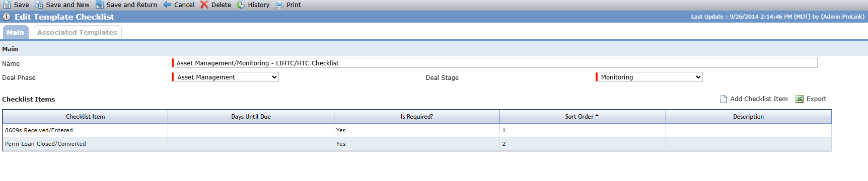This screenshot has width=868, height=181.
Task: Click the Add Checklist Item page icon
Action: pyautogui.click(x=724, y=99)
